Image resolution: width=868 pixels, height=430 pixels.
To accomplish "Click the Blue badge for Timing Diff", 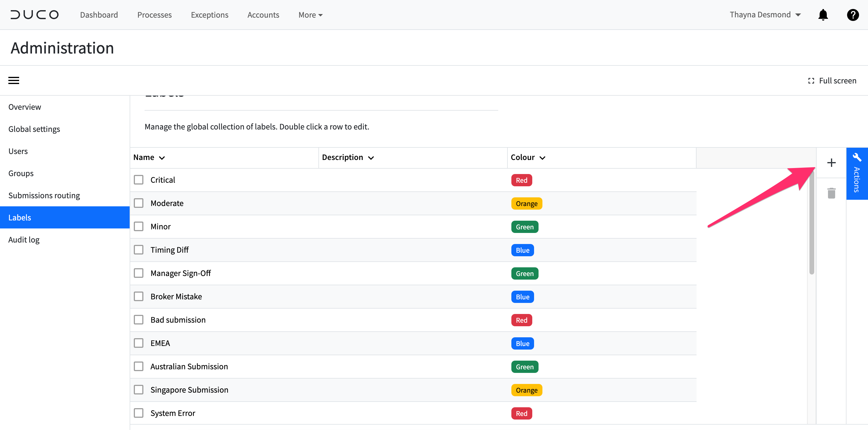I will click(522, 250).
